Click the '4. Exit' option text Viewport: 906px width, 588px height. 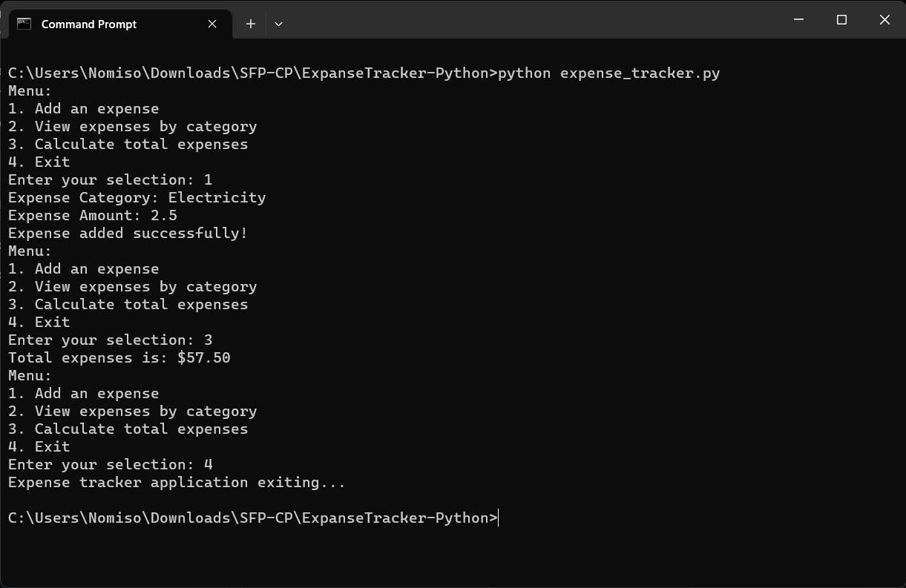coord(39,162)
